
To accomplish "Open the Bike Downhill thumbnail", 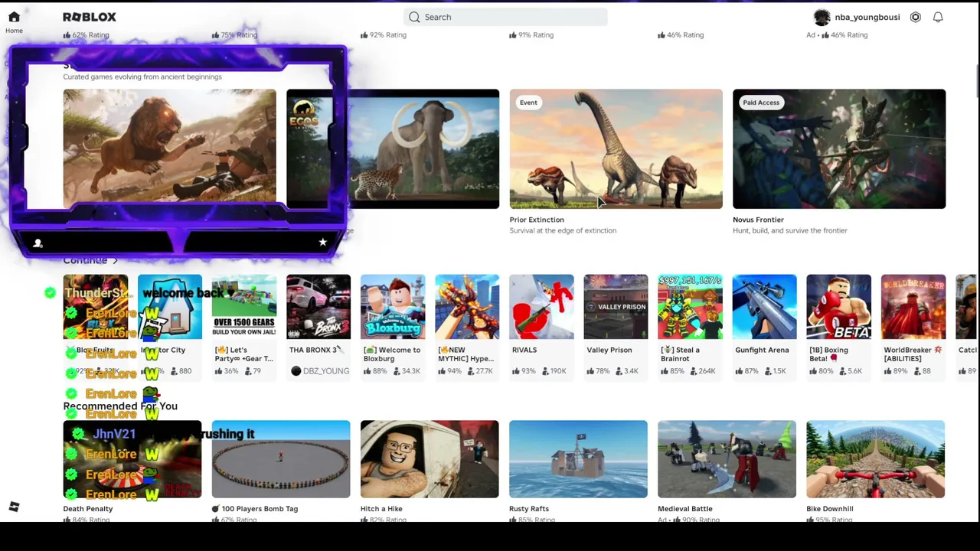I will (x=875, y=459).
